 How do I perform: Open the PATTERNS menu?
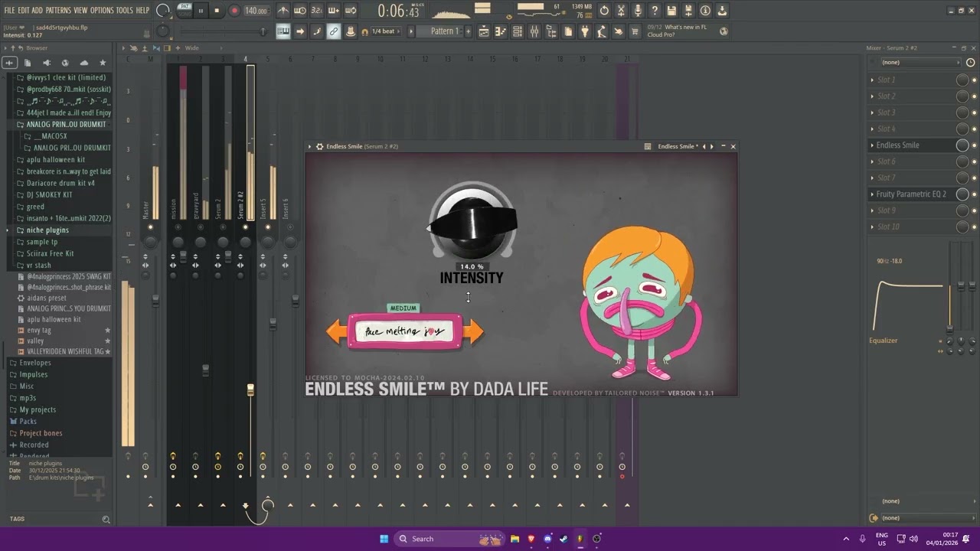(x=58, y=10)
